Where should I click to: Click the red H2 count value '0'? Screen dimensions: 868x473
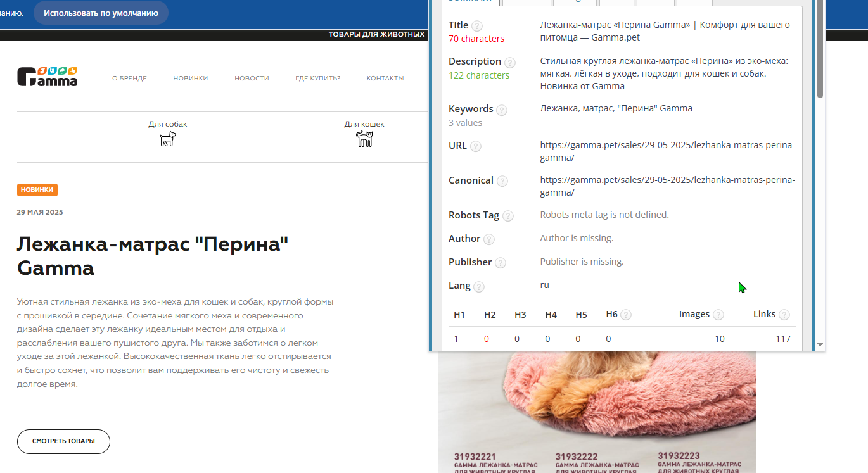pyautogui.click(x=487, y=339)
